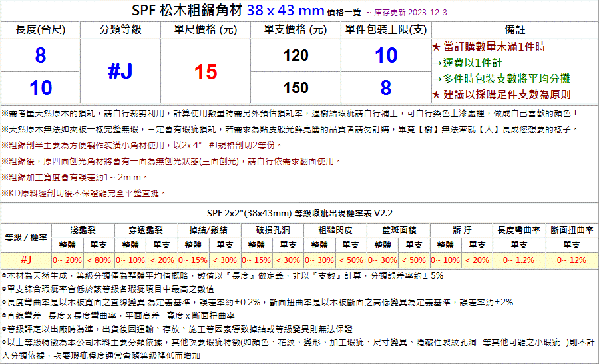599x364 pixels.
Task: Click packaging limit 8 in 單件包裝上限 column
Action: (x=386, y=87)
